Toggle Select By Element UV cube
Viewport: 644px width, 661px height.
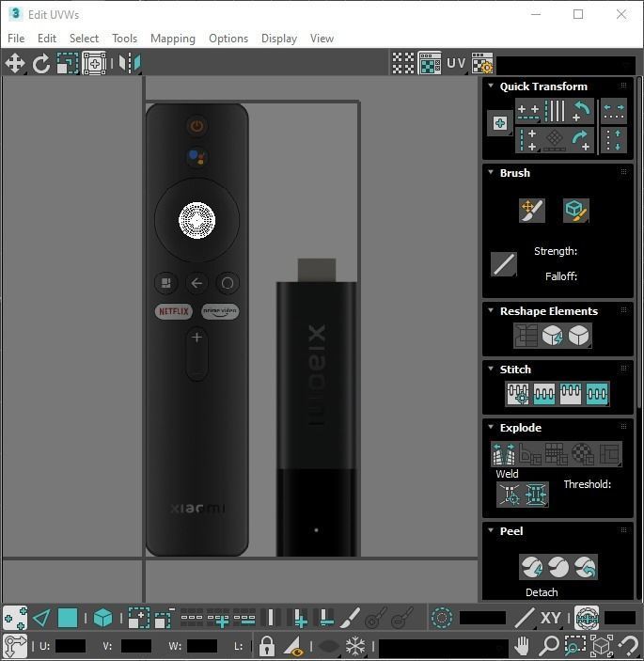click(102, 618)
